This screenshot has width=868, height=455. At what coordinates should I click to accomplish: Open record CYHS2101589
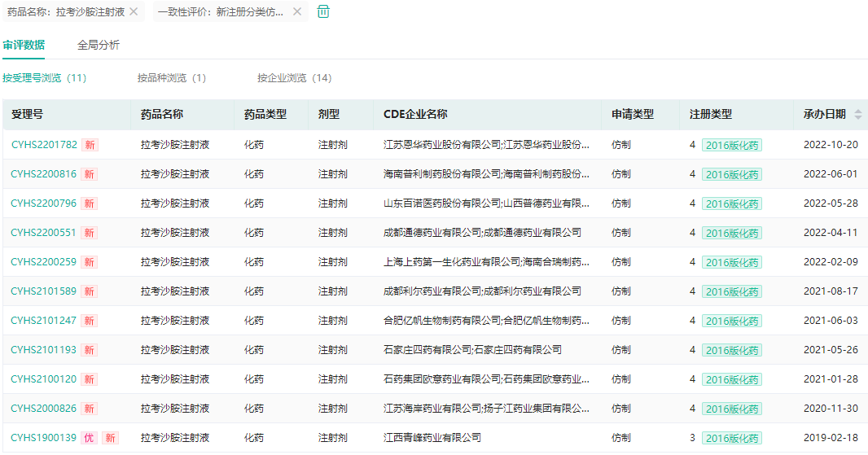pyautogui.click(x=44, y=291)
